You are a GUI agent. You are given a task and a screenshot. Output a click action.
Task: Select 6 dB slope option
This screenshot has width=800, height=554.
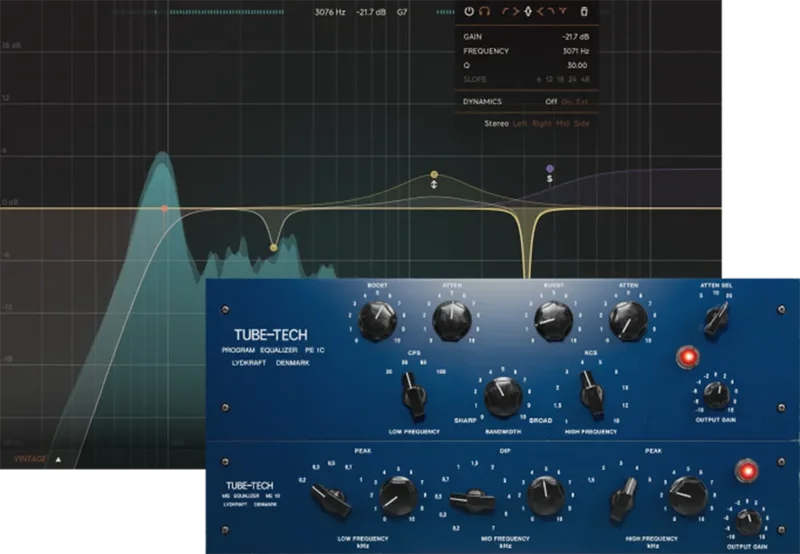point(539,80)
